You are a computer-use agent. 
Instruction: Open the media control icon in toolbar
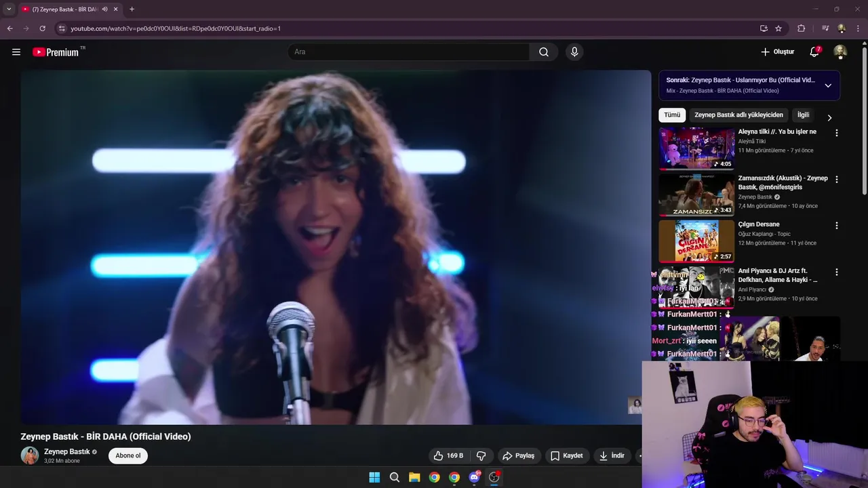[825, 28]
